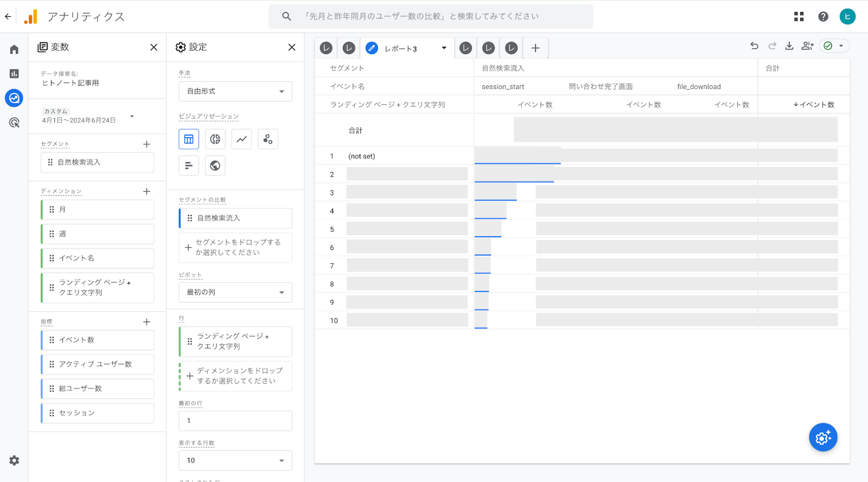Select the イベント数 metric chip
868x482 pixels.
[97, 340]
